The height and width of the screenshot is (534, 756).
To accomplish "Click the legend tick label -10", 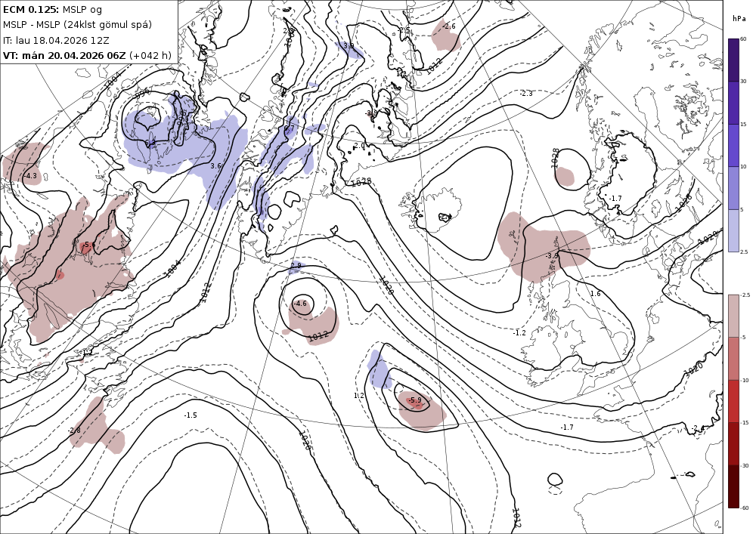I will click(x=745, y=380).
